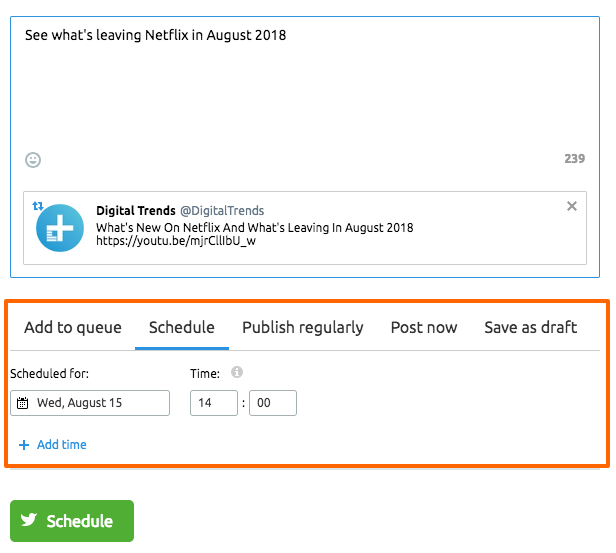The width and height of the screenshot is (616, 553).
Task: Remove the attached Digital Trends tweet
Action: tap(572, 206)
